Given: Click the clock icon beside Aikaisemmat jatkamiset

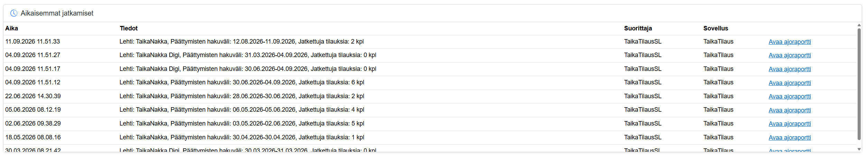Looking at the screenshot, I should (14, 13).
